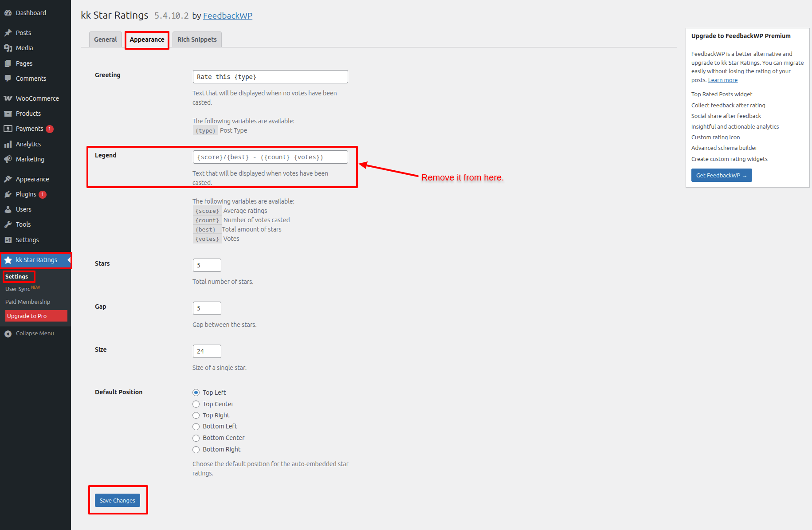Click the Analytics bar chart icon
Screen dimensions: 812x530
(x=8, y=144)
